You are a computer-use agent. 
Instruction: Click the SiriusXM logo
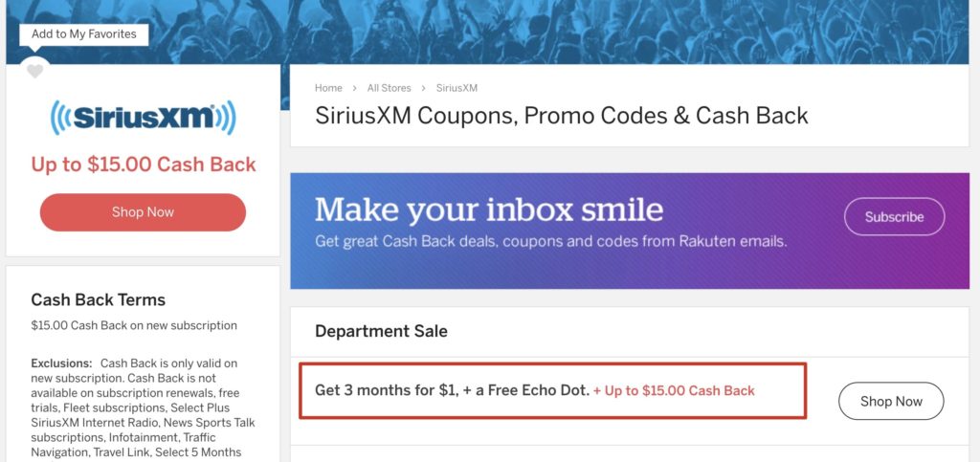tap(143, 117)
